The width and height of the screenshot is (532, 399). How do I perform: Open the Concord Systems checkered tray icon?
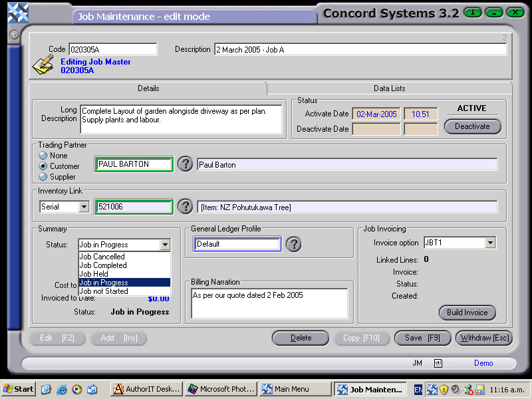point(432,389)
